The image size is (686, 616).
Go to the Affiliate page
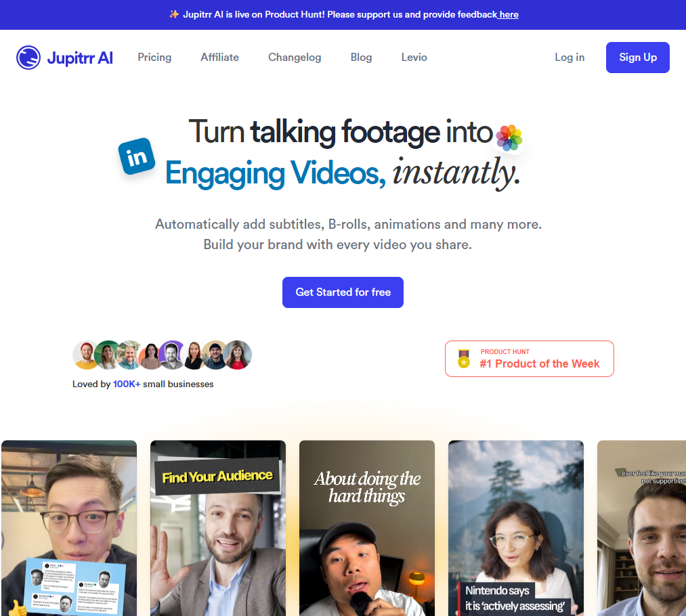(x=219, y=58)
